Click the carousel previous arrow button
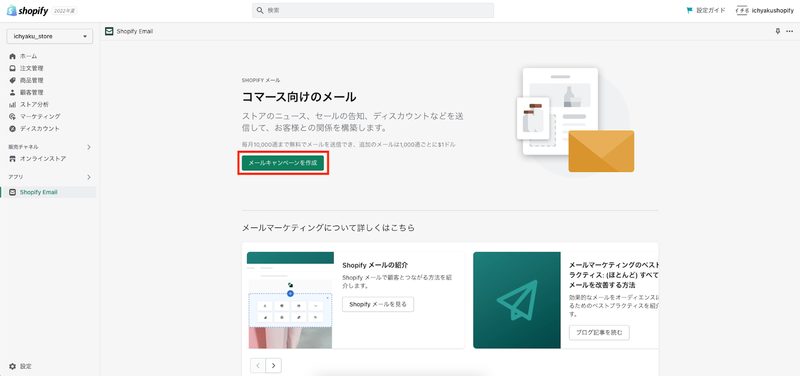 [258, 365]
